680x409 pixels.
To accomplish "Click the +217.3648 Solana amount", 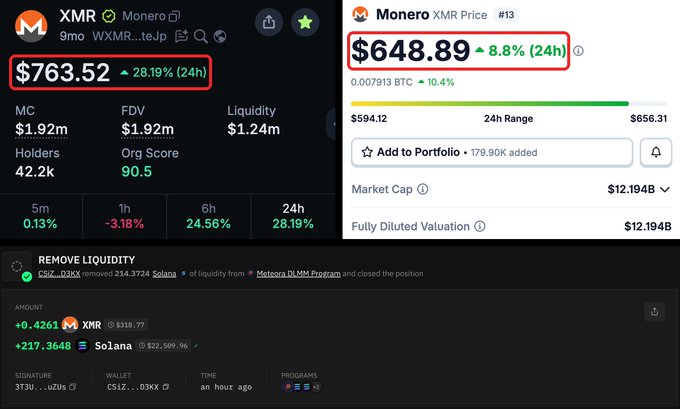I will [43, 346].
